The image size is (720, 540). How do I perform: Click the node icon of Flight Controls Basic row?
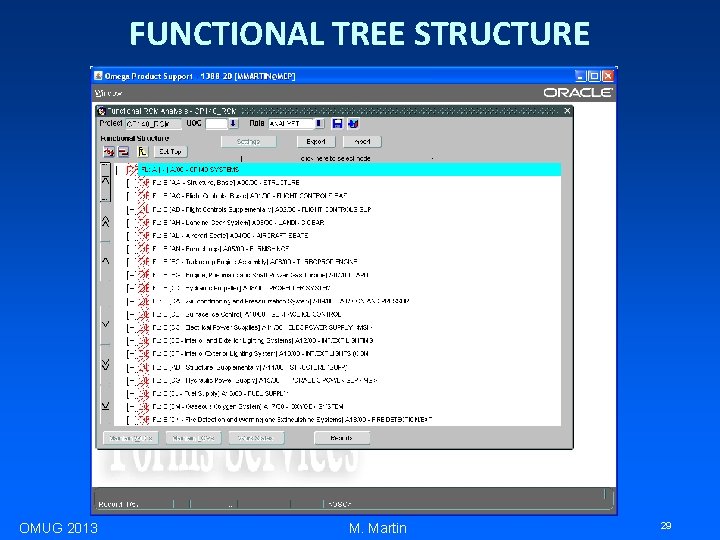pos(144,196)
